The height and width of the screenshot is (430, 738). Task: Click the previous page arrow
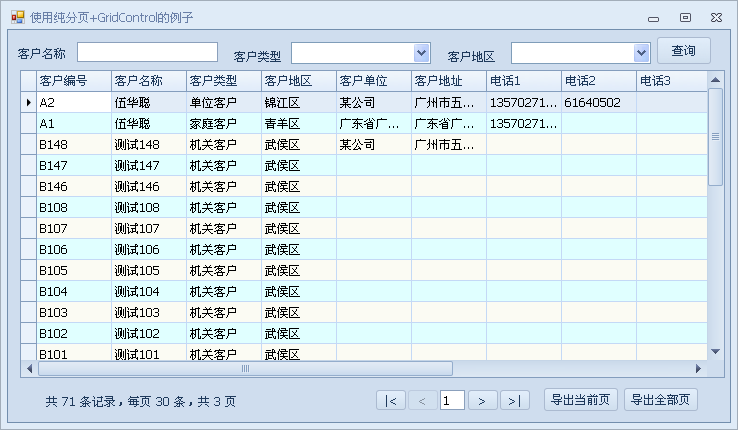tap(421, 401)
